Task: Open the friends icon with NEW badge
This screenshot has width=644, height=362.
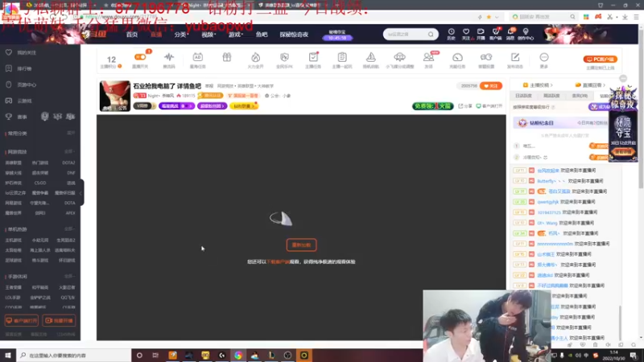Action: tap(429, 57)
